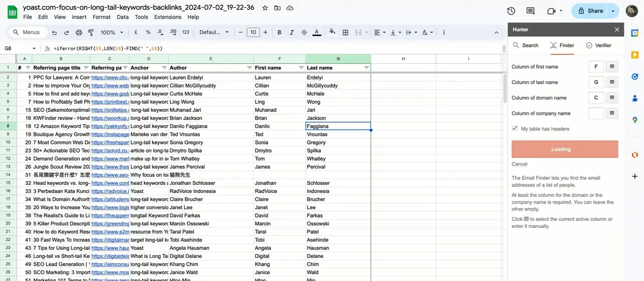Screen dimensions: 644x281
Task: Open filter on Last name column
Action: (x=367, y=68)
